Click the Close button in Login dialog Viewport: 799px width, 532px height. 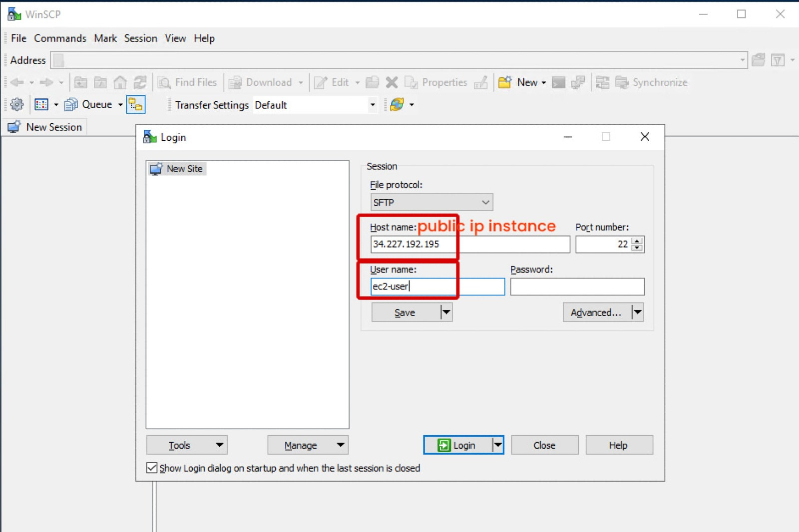[x=544, y=445]
